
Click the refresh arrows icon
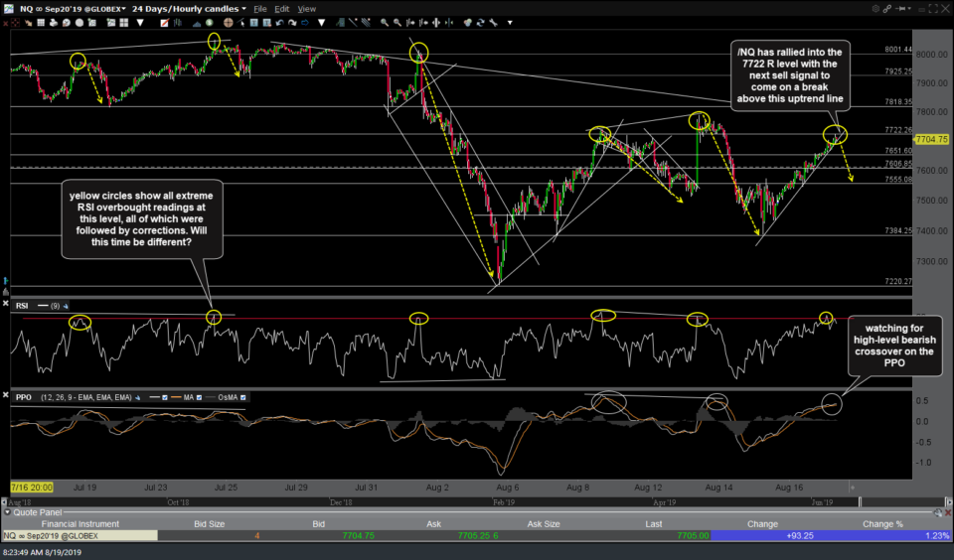(481, 23)
